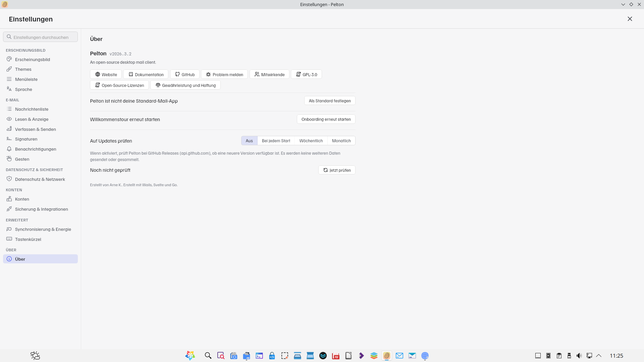Choose Bei jedem Start for update checks
Viewport: 644px width, 362px height.
276,141
